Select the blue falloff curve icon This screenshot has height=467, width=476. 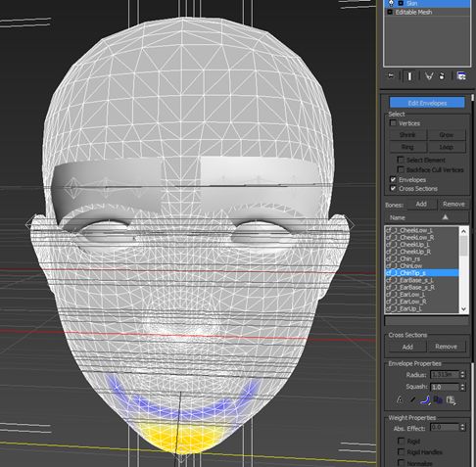(425, 400)
